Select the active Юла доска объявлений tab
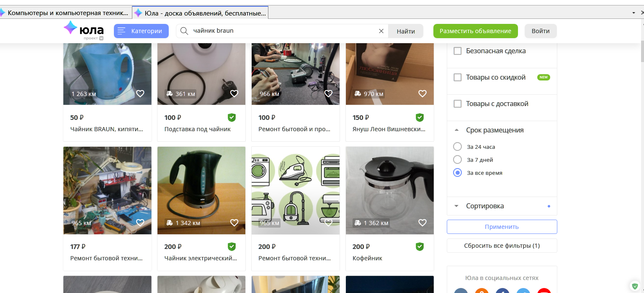This screenshot has width=644, height=293. pyautogui.click(x=200, y=13)
